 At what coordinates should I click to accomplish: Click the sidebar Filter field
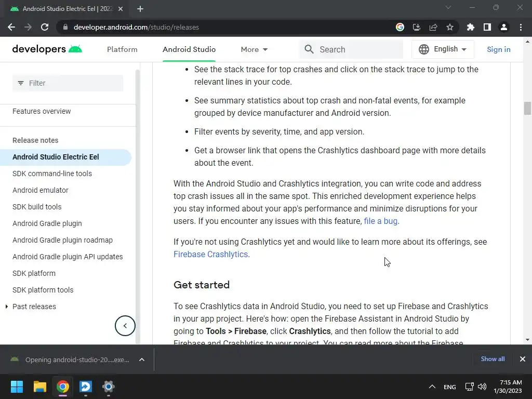(x=68, y=83)
